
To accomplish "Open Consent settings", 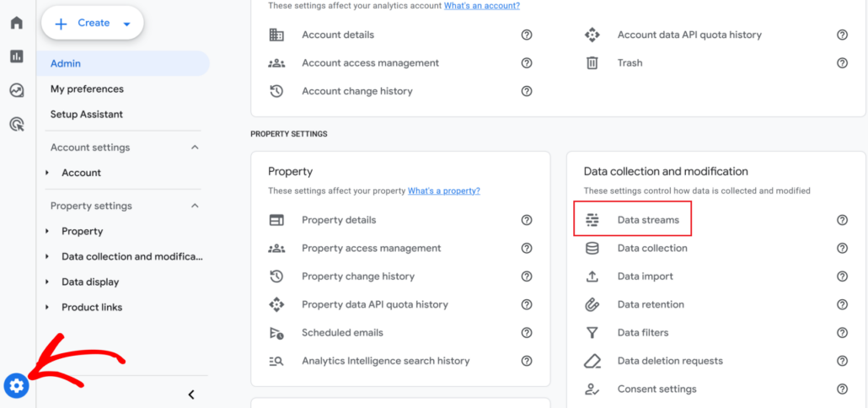I will point(657,389).
